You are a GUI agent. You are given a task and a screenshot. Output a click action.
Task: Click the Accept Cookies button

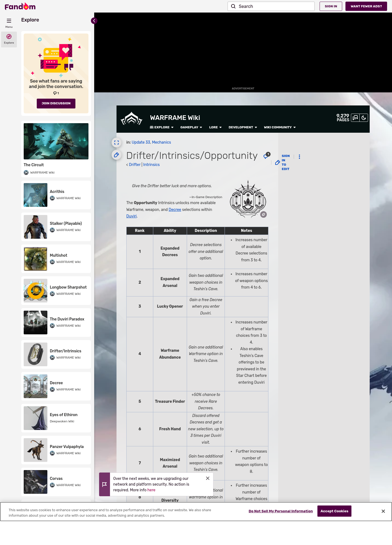(334, 511)
